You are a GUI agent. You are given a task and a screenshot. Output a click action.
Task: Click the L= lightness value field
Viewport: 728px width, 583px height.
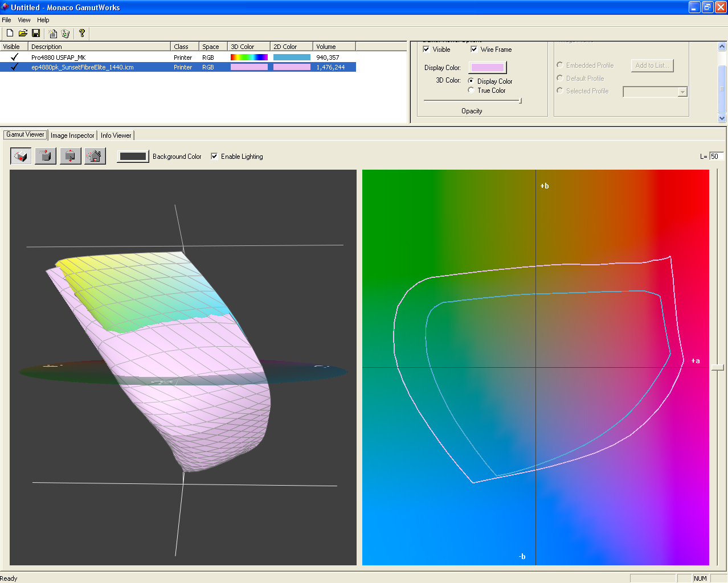[x=716, y=157]
